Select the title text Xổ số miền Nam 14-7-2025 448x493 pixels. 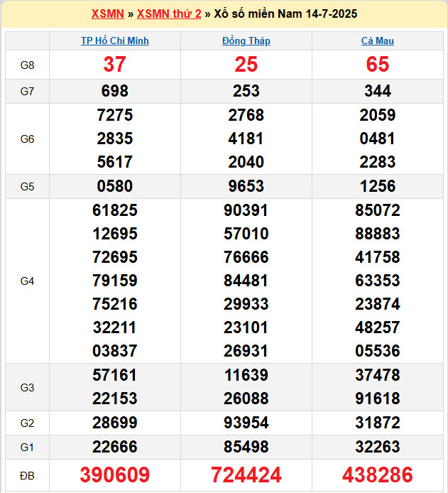(x=285, y=13)
